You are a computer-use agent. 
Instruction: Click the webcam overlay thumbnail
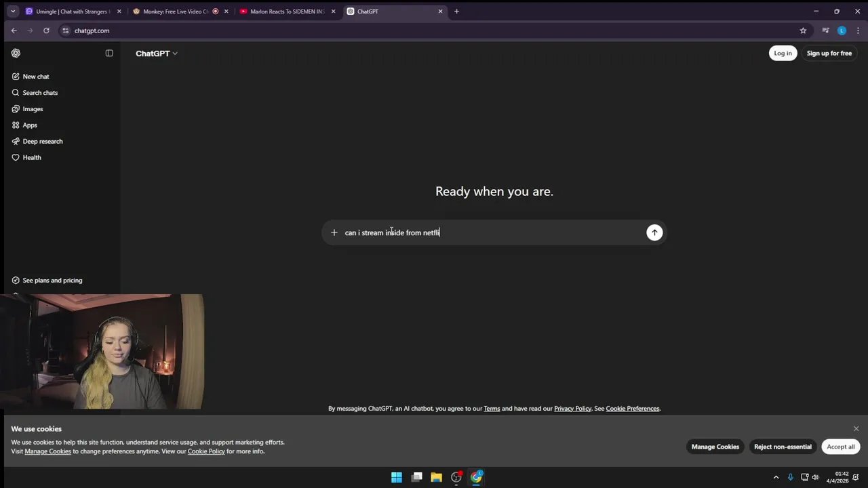coord(102,352)
